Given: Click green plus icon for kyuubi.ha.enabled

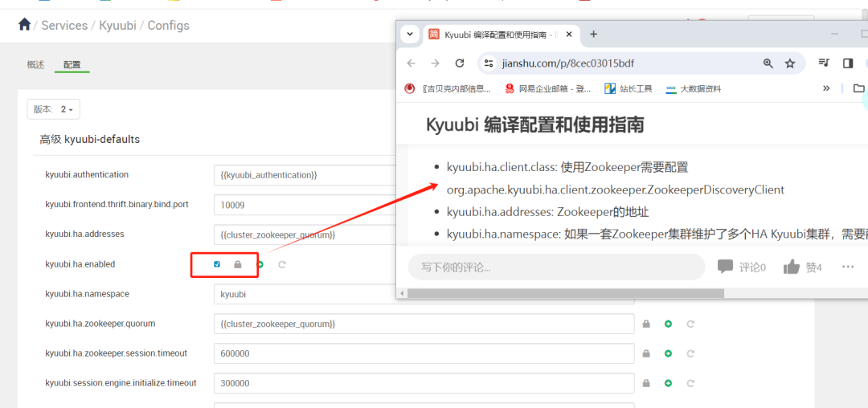Looking at the screenshot, I should coord(260,264).
